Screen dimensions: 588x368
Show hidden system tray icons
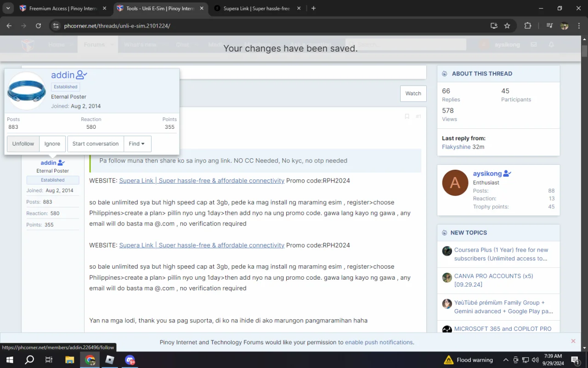point(506,360)
